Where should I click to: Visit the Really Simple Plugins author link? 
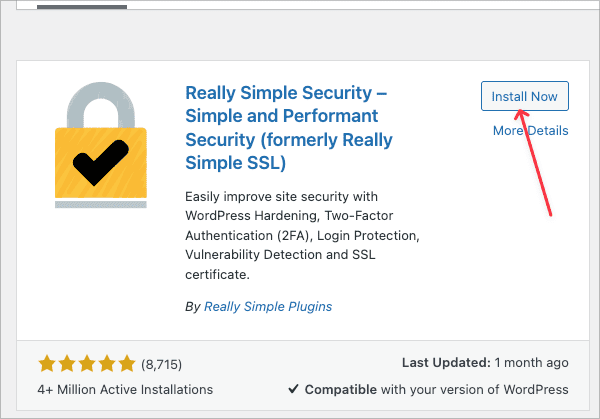(x=268, y=307)
